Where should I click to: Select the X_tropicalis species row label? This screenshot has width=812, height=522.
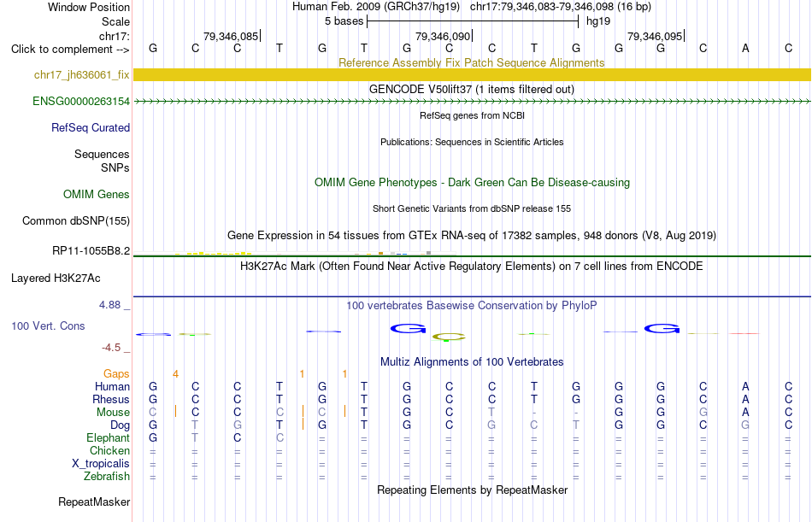point(101,464)
